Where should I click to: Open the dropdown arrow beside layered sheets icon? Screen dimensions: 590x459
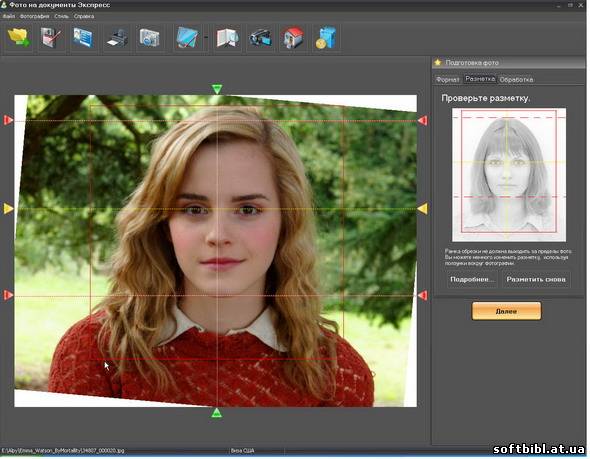206,38
